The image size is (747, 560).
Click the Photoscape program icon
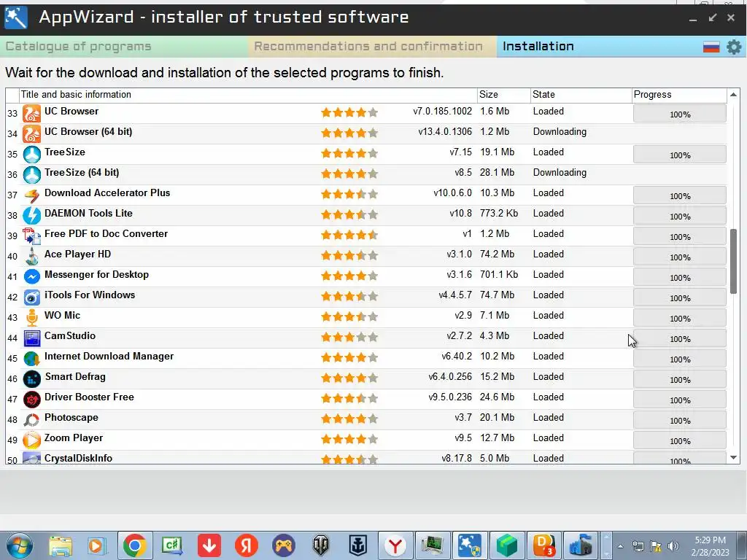pyautogui.click(x=32, y=420)
